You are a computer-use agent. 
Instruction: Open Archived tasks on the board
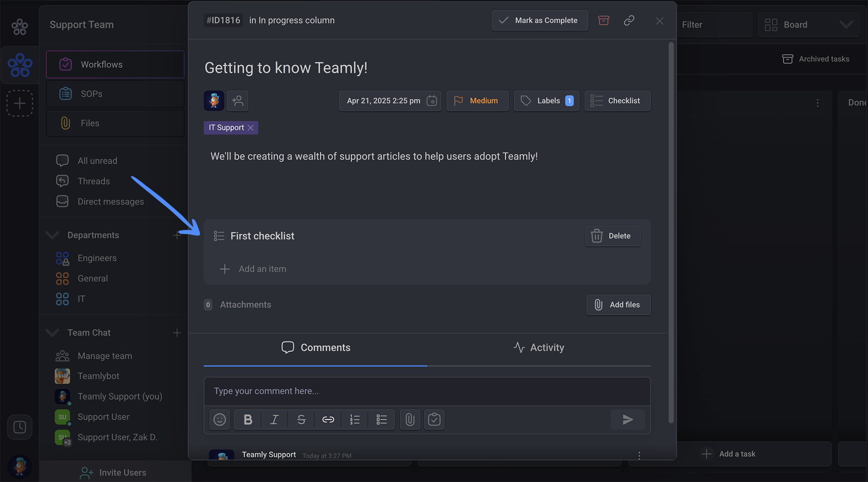click(x=816, y=59)
